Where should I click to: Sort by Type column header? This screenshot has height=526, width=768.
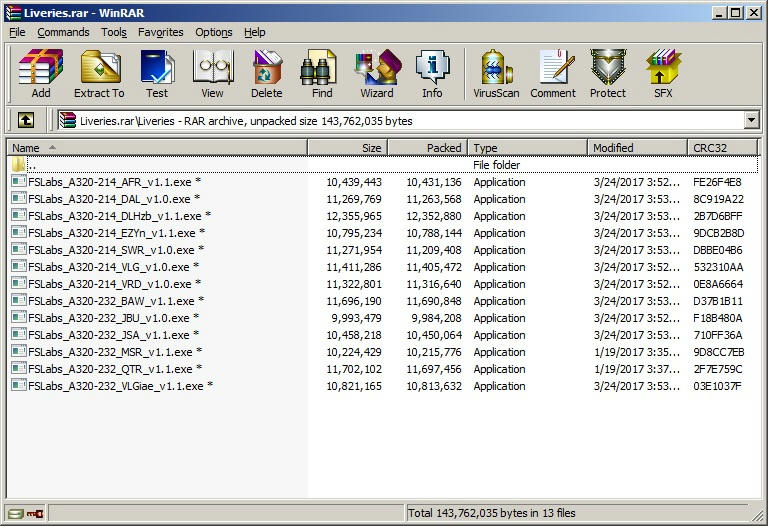pyautogui.click(x=528, y=148)
